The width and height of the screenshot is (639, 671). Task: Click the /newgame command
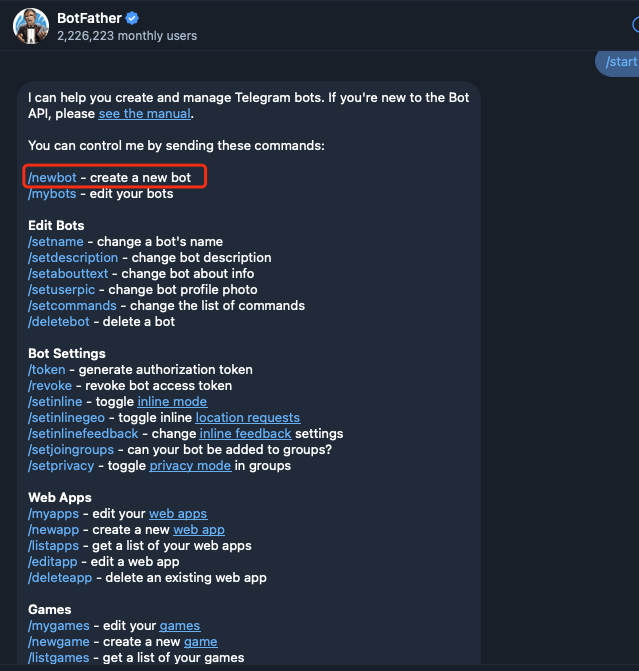tap(59, 642)
